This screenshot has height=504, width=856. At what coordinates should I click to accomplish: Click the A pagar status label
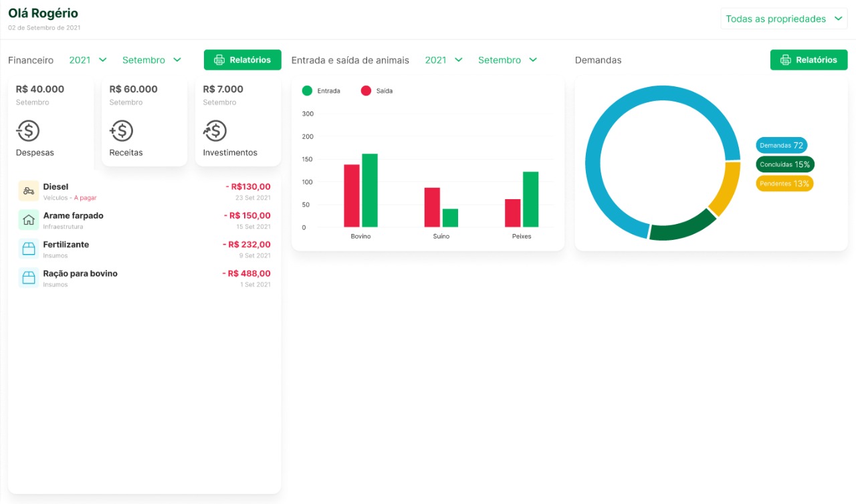(85, 198)
